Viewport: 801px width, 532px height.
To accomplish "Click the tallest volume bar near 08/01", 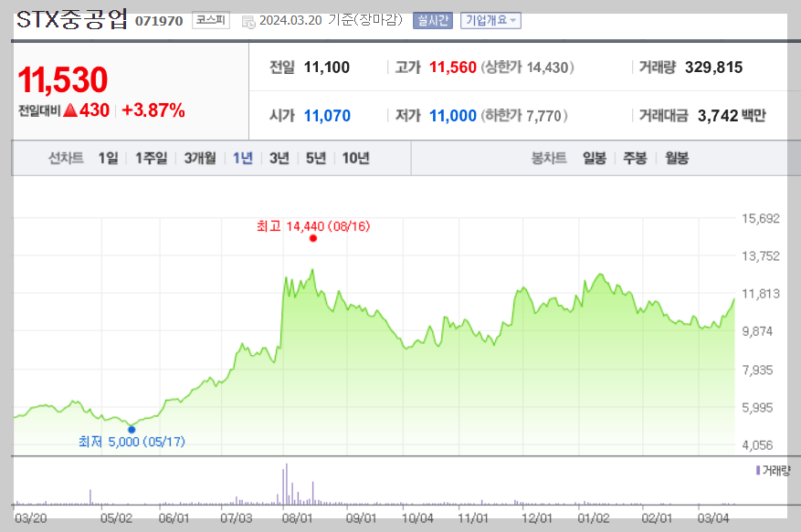I will (287, 484).
